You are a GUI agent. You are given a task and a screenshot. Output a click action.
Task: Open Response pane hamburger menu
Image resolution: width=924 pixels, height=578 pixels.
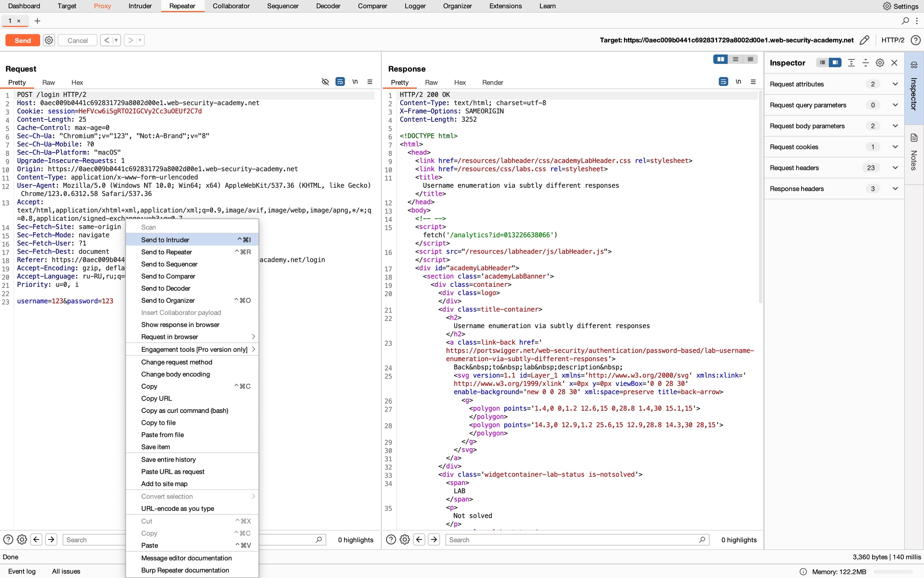tap(753, 82)
